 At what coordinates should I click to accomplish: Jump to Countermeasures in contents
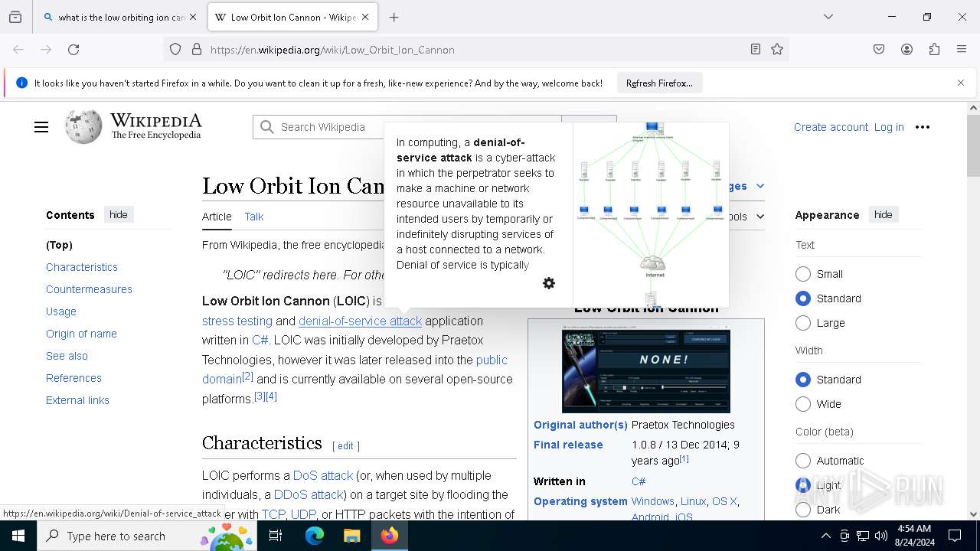pyautogui.click(x=89, y=289)
